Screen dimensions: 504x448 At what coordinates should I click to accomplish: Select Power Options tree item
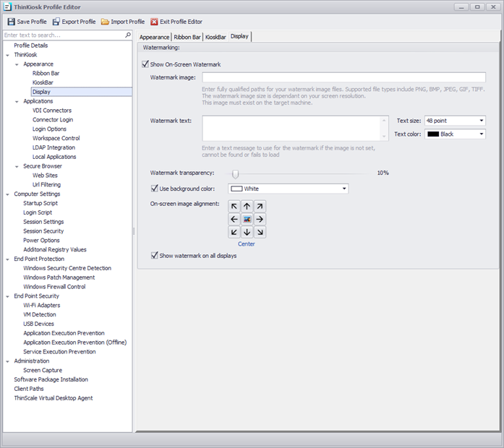click(41, 240)
